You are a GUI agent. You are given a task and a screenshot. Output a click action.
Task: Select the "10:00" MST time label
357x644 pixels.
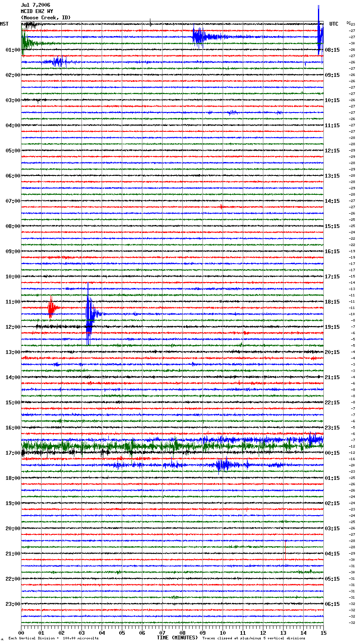13,277
